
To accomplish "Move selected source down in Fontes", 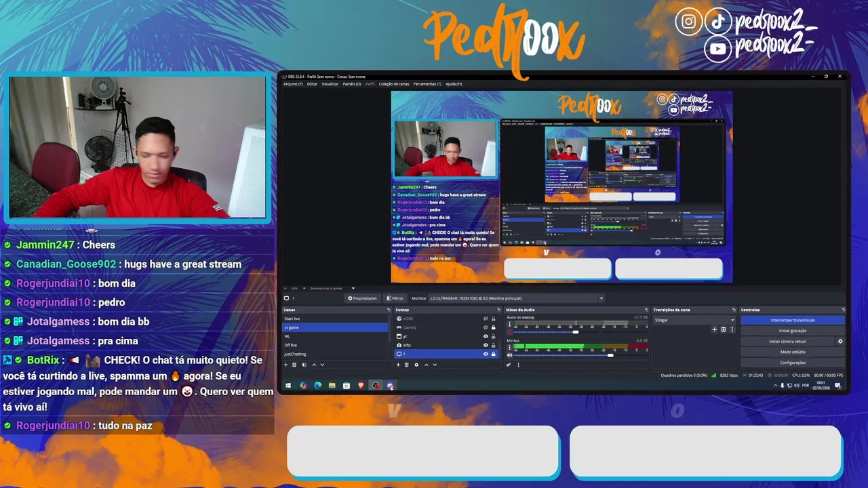I will pos(435,365).
